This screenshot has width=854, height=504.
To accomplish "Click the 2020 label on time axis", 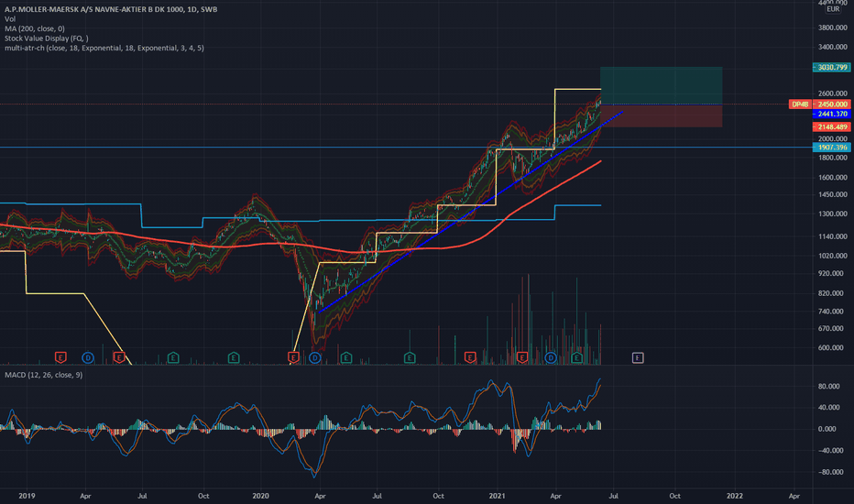I will pyautogui.click(x=261, y=496).
